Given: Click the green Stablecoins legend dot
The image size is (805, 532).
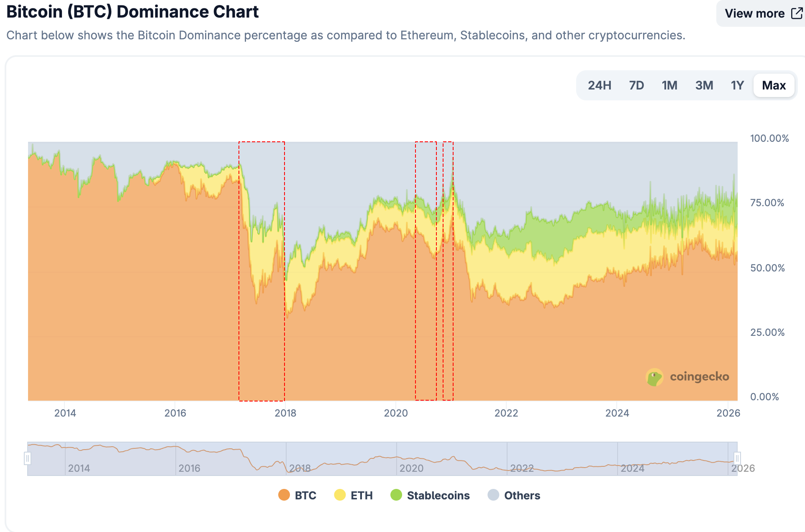Looking at the screenshot, I should pos(397,496).
